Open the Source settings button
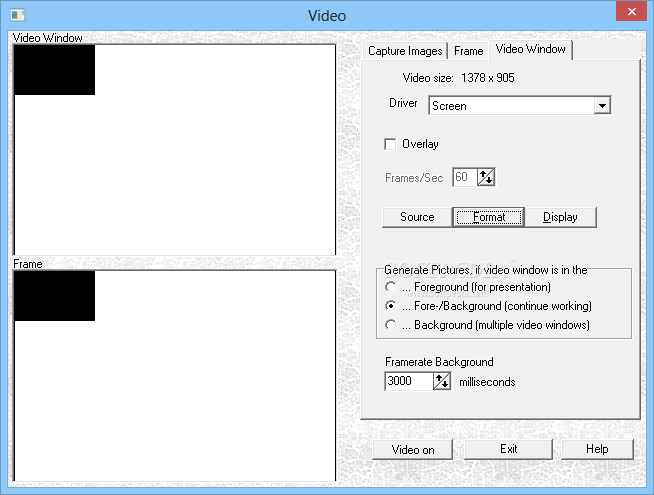The width and height of the screenshot is (654, 495). tap(417, 217)
